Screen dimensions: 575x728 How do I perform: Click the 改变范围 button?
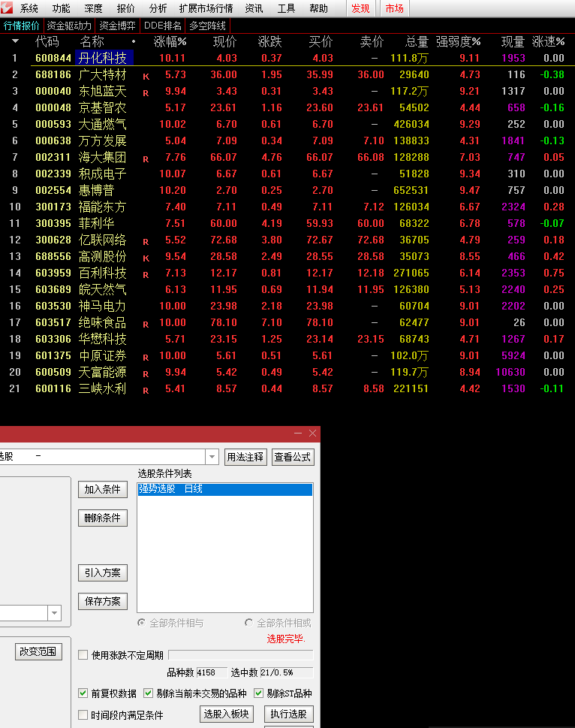(38, 652)
